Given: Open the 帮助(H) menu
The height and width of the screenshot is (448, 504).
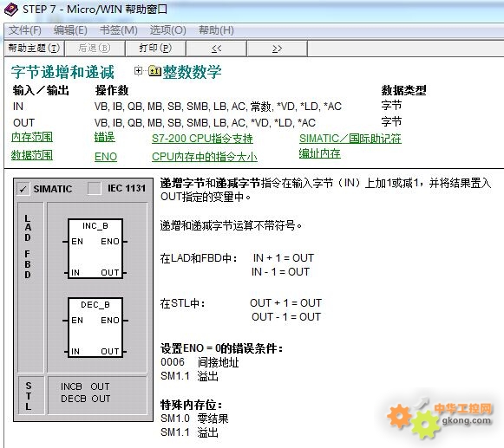Looking at the screenshot, I should [216, 30].
